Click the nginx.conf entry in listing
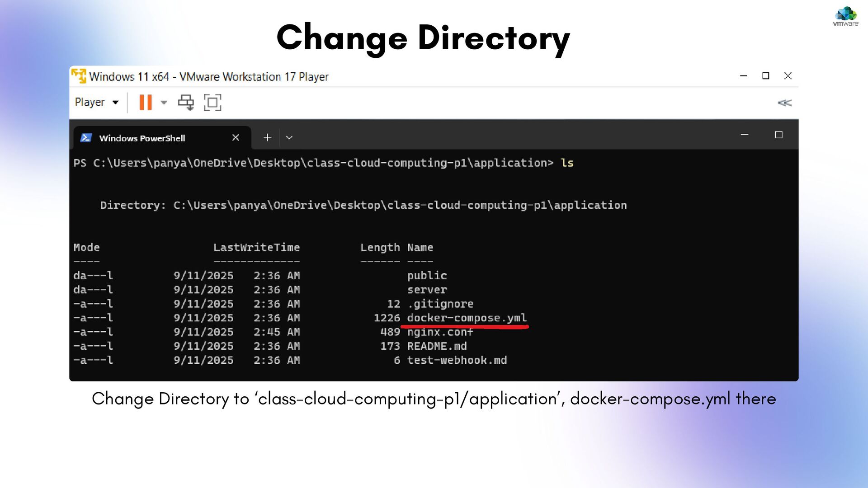 [440, 332]
